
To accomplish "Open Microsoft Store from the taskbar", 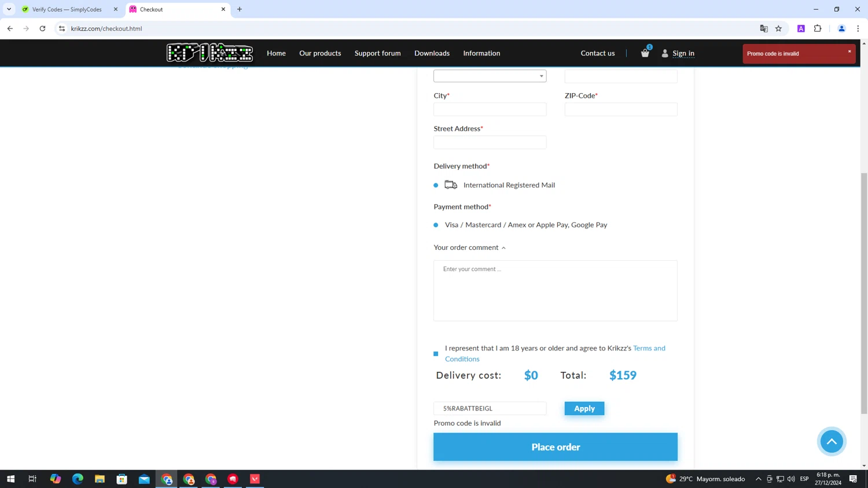I will [x=122, y=479].
